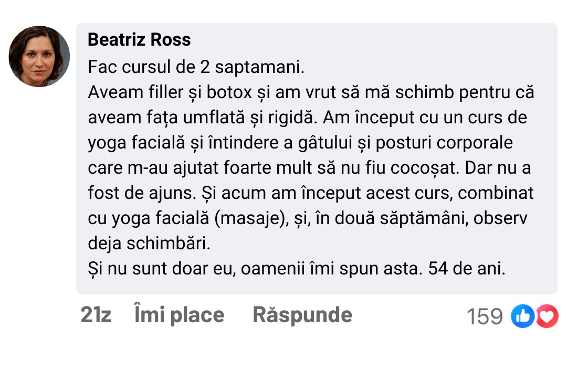Click the 21z comment timestamp
Viewport: 567px width, 392px height.
point(96,315)
